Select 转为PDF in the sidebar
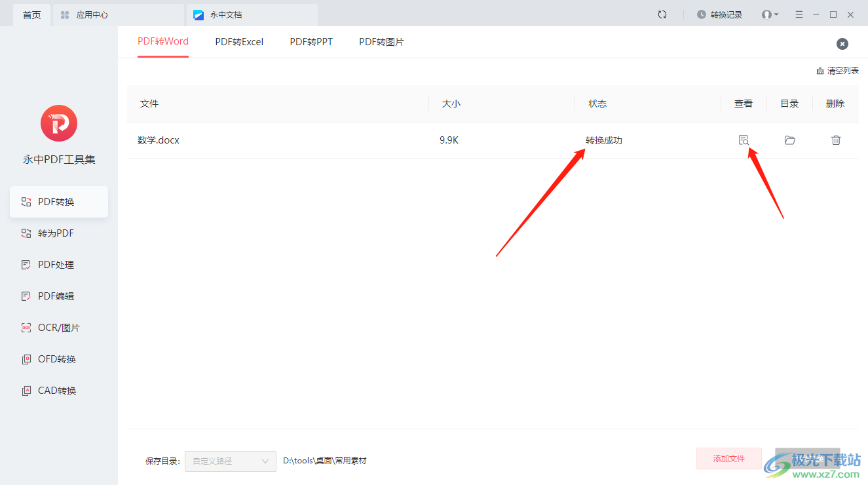Image resolution: width=868 pixels, height=485 pixels. [x=59, y=233]
